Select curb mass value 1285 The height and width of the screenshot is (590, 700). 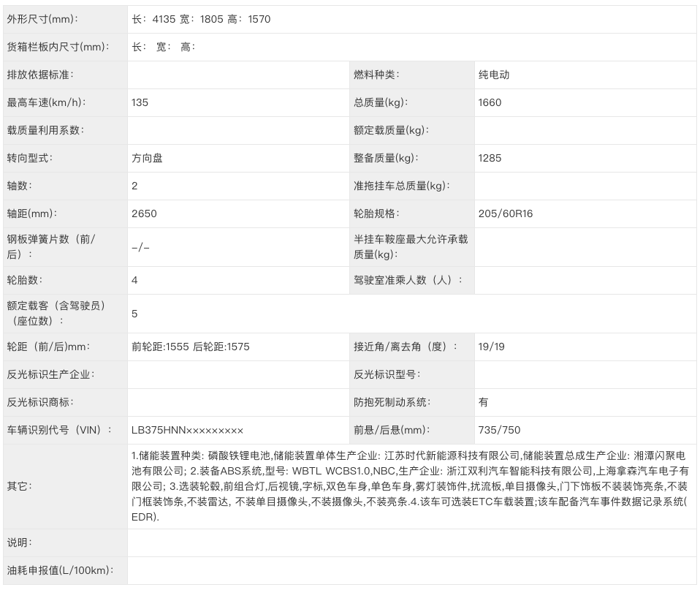(x=490, y=158)
